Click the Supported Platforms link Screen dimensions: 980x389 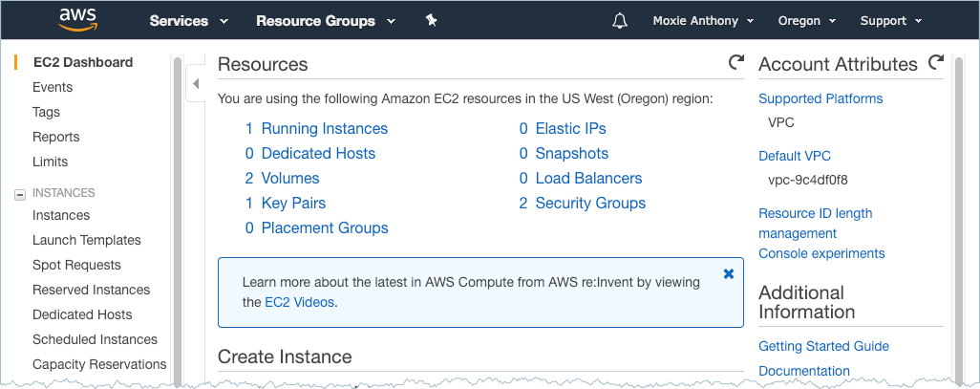pos(820,98)
